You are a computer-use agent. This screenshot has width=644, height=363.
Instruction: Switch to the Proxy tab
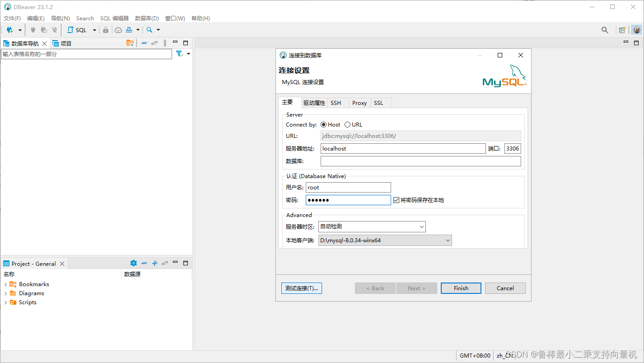click(x=359, y=103)
